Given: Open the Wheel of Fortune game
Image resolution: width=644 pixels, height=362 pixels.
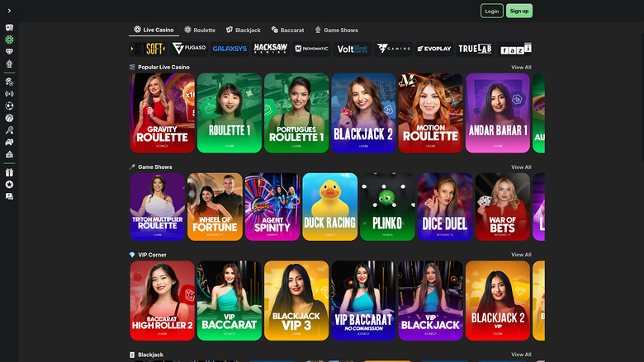Looking at the screenshot, I should pyautogui.click(x=215, y=207).
